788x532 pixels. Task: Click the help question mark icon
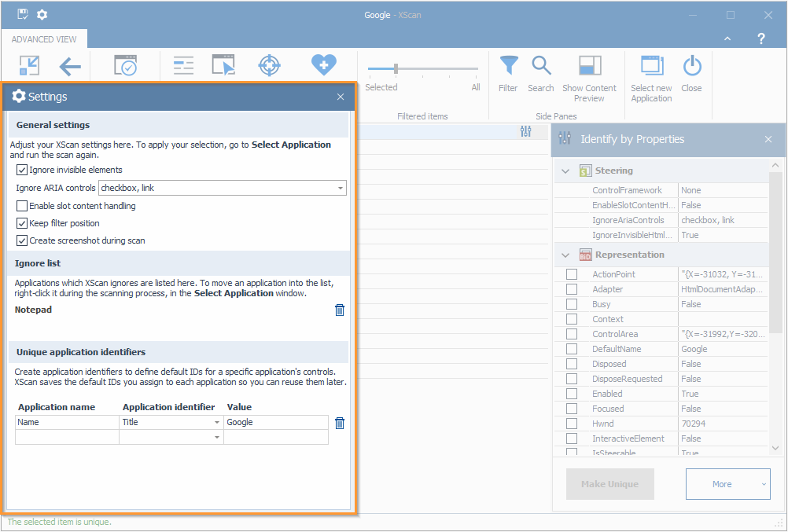pyautogui.click(x=760, y=39)
